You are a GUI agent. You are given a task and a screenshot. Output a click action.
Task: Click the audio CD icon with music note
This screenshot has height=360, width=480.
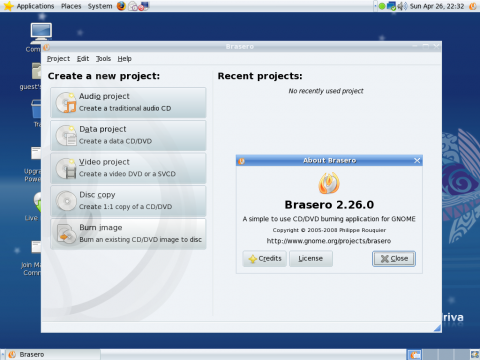pos(66,103)
